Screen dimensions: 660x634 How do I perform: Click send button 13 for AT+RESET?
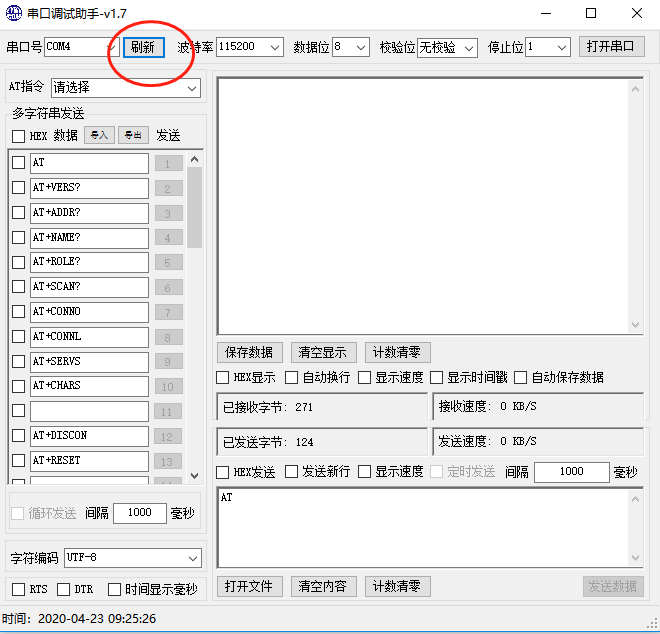coord(168,461)
